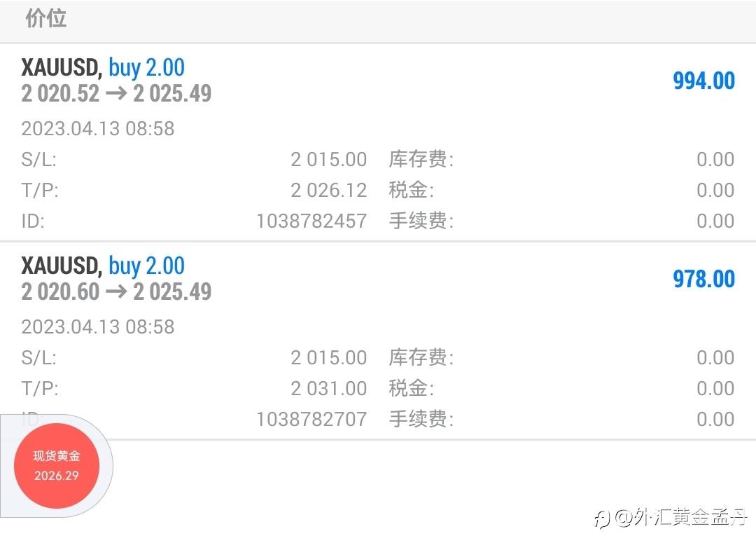This screenshot has height=550, width=756.
Task: Tap the 2 020.52 → 2 025.49 price line
Action: (x=116, y=93)
